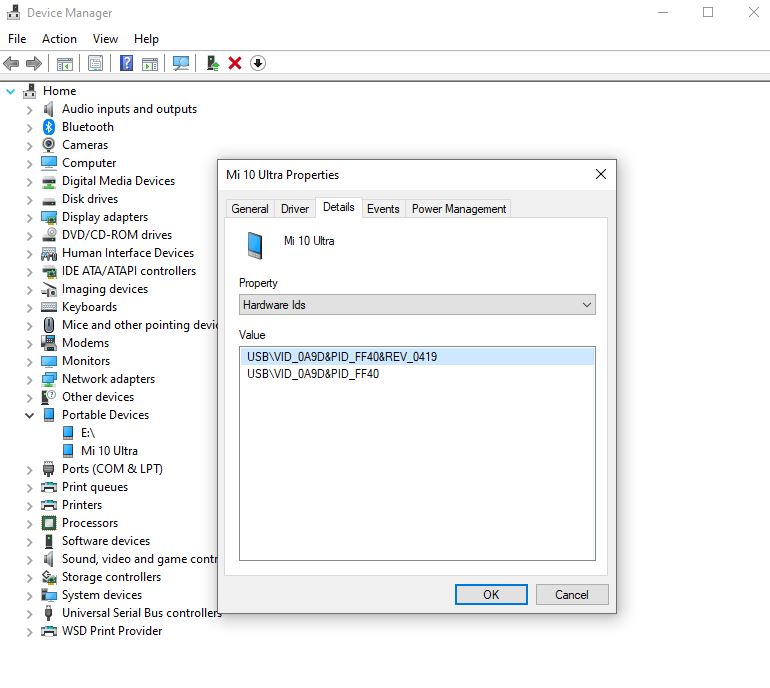Click Scan for hardware changes icon
Viewport: 770px width, 688px height.
pyautogui.click(x=181, y=63)
